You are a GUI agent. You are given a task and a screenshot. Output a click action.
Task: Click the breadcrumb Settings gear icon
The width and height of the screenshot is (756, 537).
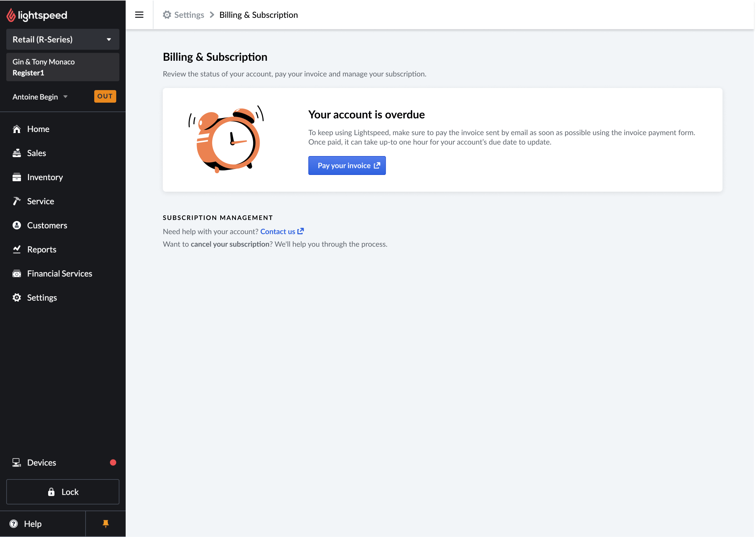[x=167, y=15]
